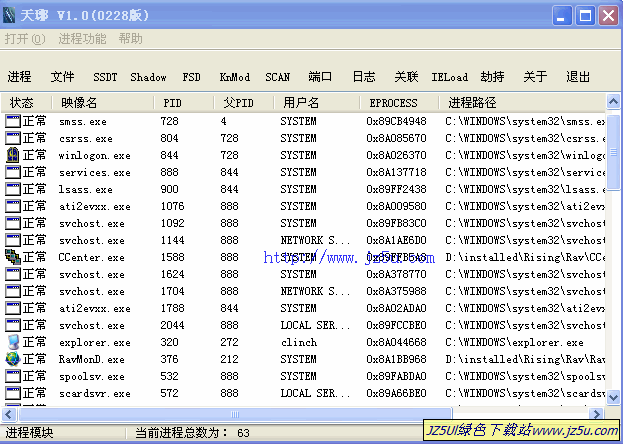Viewport: 623px width, 444px height.
Task: Click horizontal scrollbar right arrow
Action: (596, 414)
